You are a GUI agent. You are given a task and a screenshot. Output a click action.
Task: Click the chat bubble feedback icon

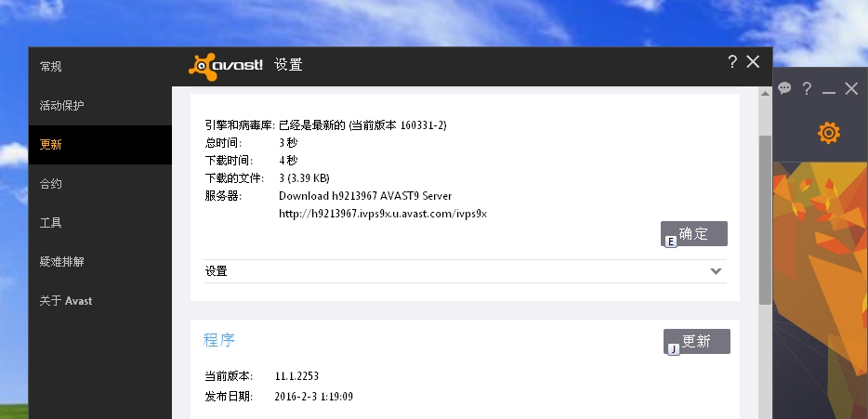click(784, 88)
